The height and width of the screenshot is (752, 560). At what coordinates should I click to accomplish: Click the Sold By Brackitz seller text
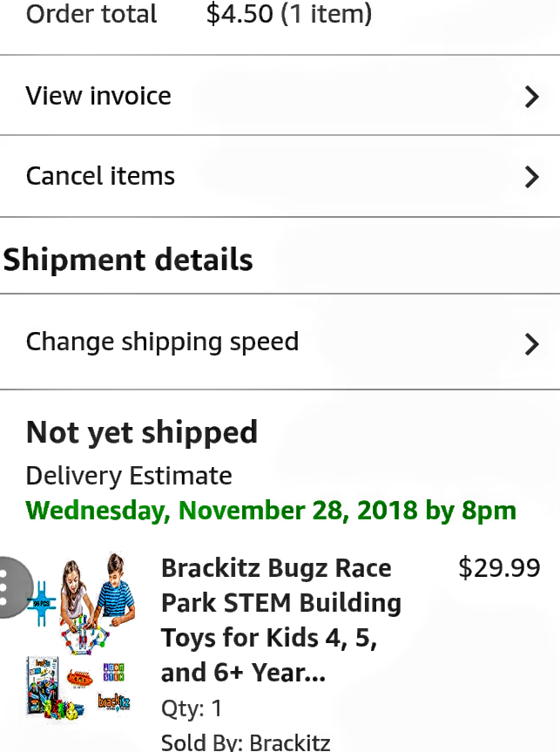tap(246, 742)
